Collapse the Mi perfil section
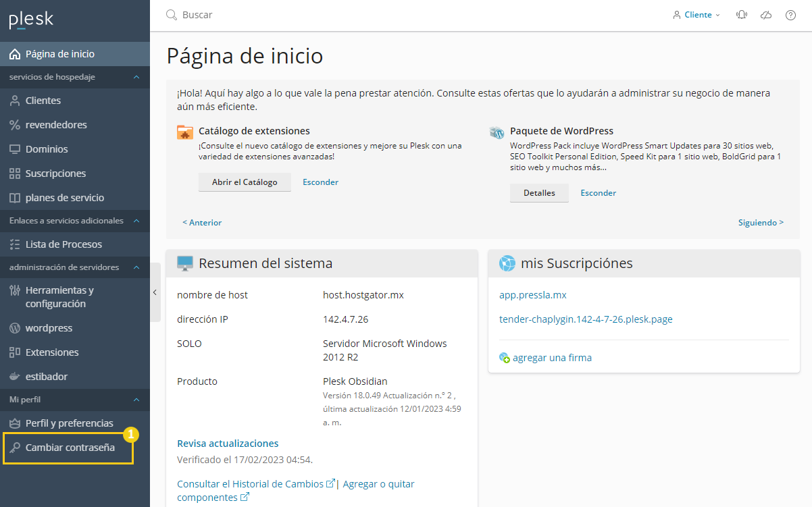 point(136,400)
